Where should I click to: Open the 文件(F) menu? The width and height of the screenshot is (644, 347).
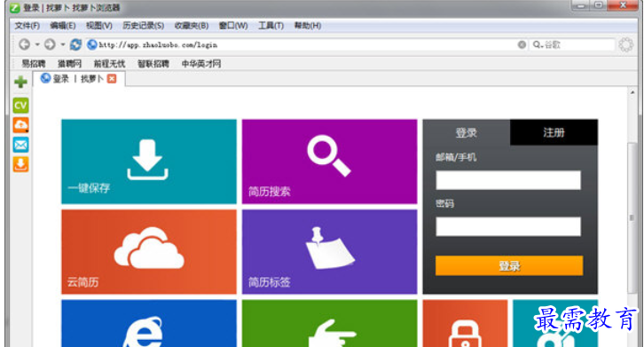click(x=27, y=26)
